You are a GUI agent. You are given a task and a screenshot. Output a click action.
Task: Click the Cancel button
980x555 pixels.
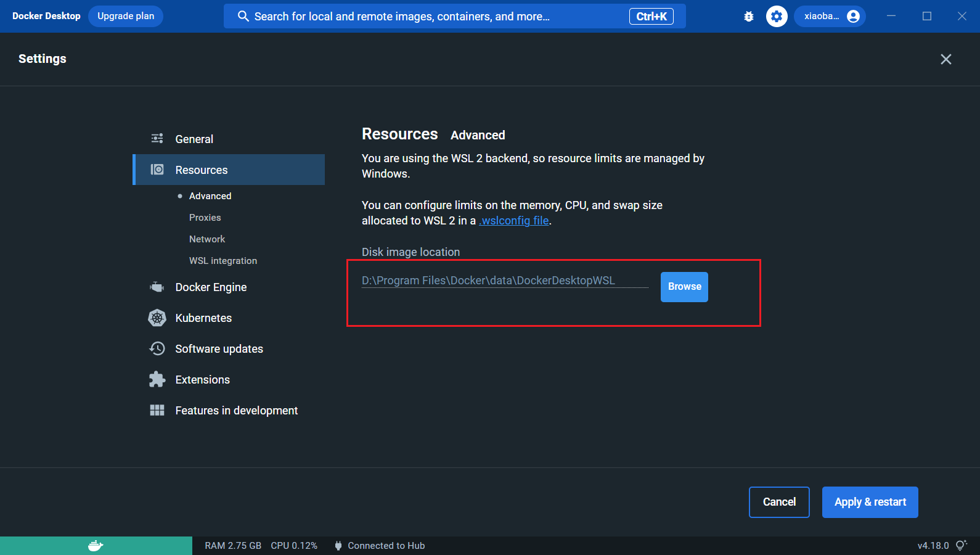779,502
